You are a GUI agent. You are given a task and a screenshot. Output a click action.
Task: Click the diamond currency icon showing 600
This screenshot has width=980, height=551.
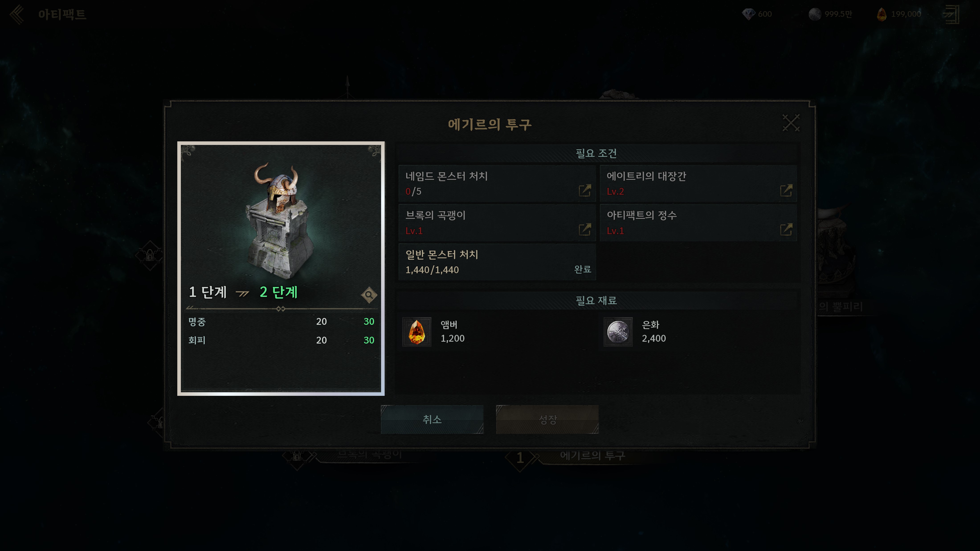pos(748,14)
